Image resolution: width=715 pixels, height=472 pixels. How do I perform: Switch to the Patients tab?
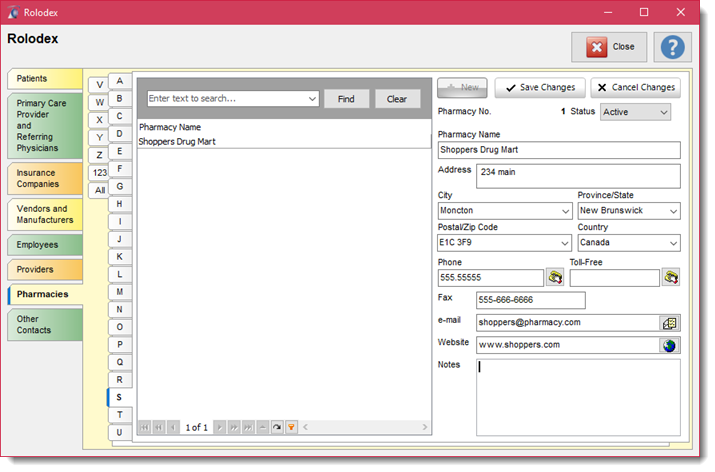[44, 79]
